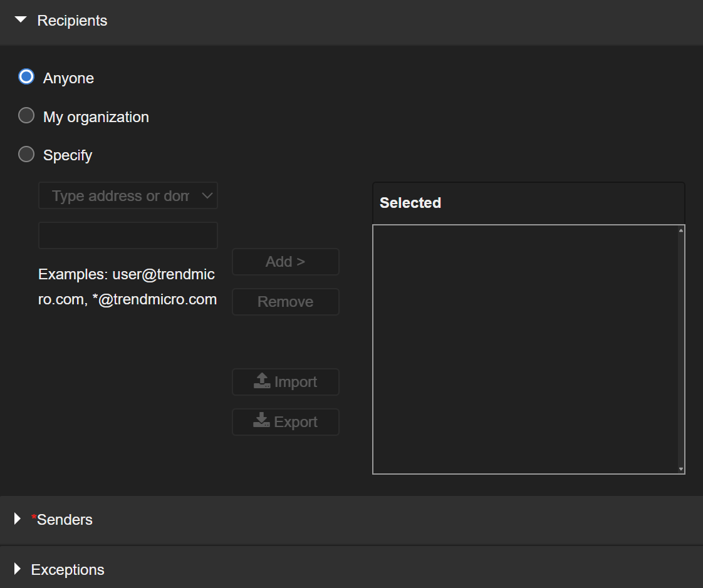Open the Type address or domain dropdown

coord(120,196)
